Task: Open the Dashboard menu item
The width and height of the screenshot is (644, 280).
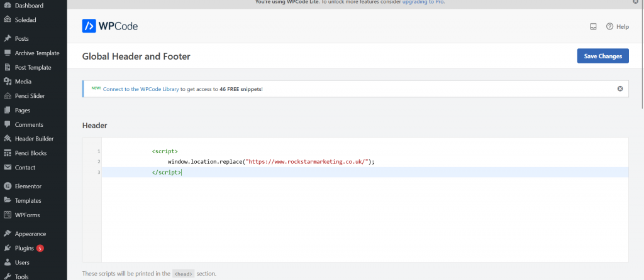Action: click(29, 6)
